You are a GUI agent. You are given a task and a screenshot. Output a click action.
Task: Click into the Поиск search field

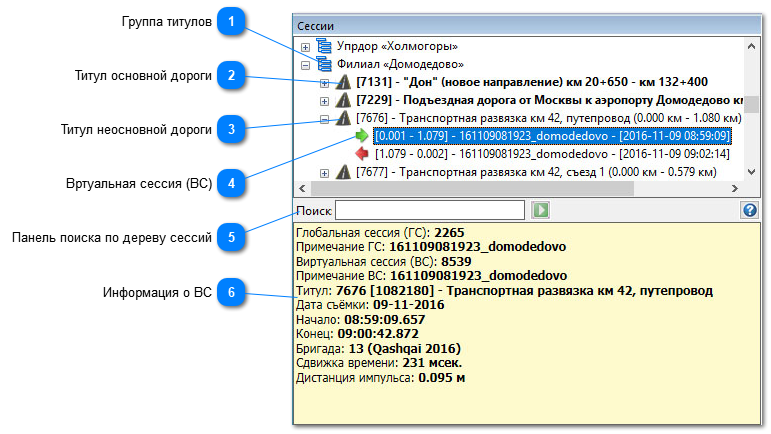coord(429,210)
